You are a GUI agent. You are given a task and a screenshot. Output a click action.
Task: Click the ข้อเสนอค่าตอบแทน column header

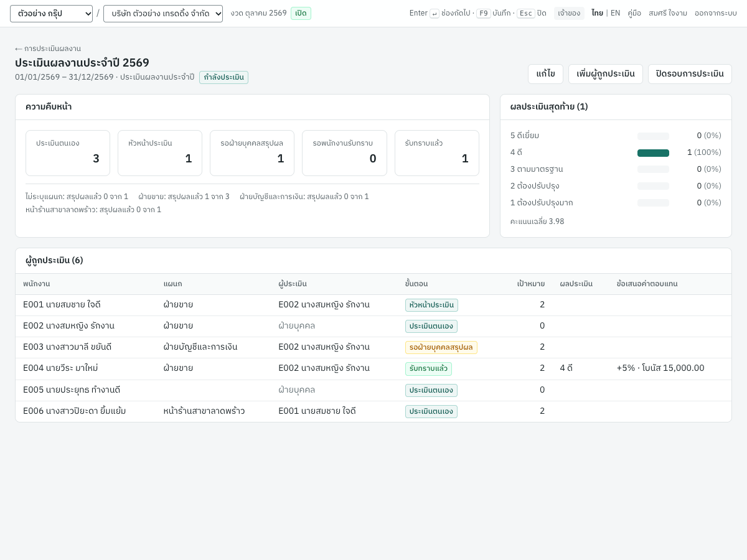[647, 284]
